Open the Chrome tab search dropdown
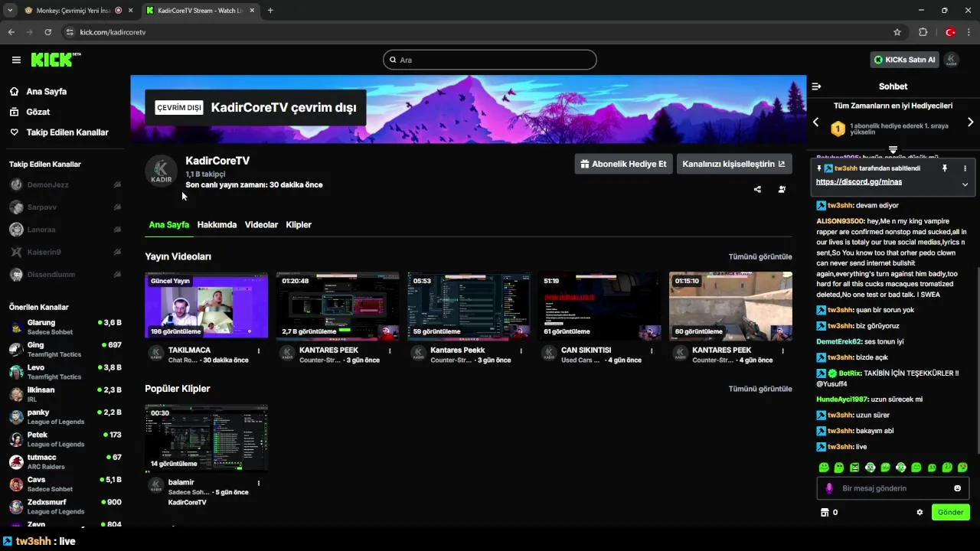This screenshot has height=551, width=980. (10, 11)
